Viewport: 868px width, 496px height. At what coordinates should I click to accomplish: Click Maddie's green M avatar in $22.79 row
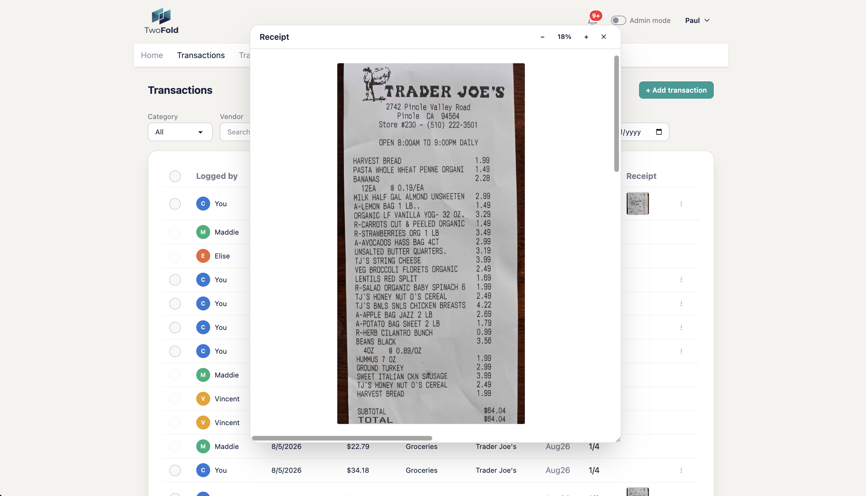click(203, 446)
